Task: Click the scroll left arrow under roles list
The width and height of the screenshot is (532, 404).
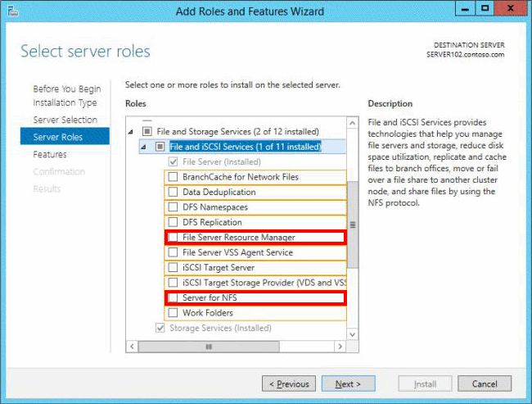Action: click(132, 347)
